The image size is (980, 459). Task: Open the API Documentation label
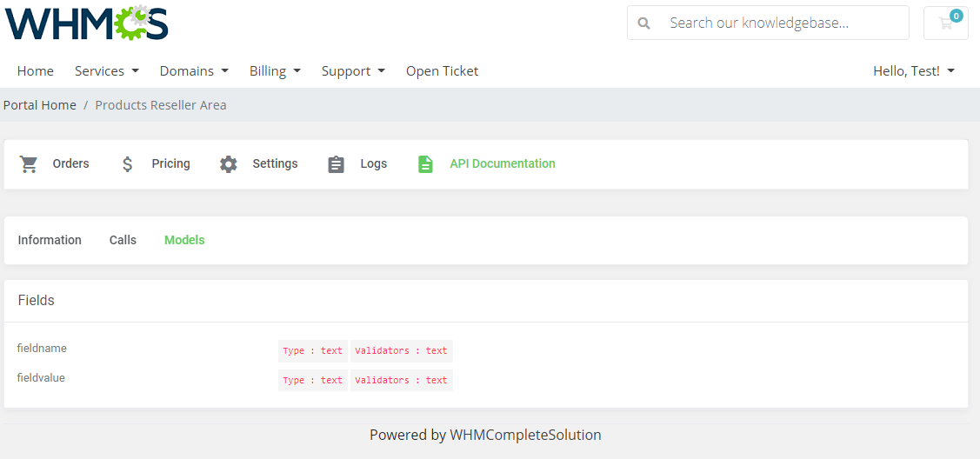(503, 163)
